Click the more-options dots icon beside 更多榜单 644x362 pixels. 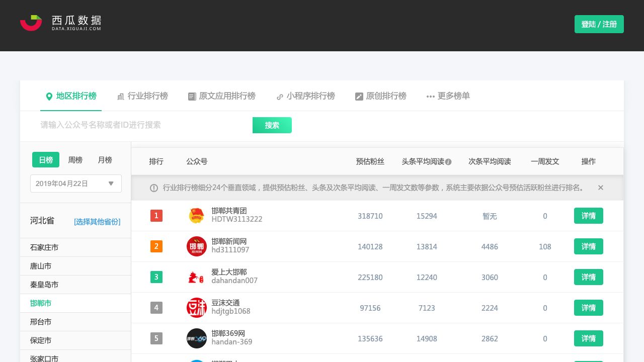[430, 97]
